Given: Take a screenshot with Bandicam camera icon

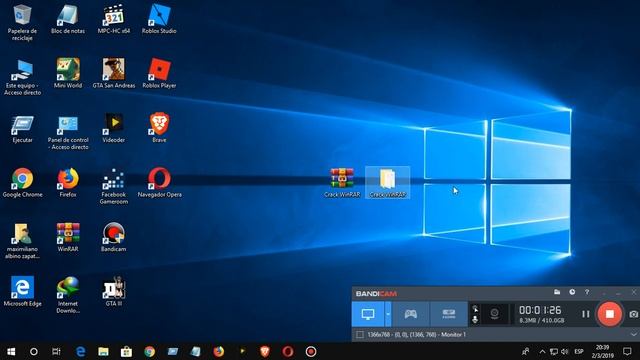Looking at the screenshot, I should (633, 314).
